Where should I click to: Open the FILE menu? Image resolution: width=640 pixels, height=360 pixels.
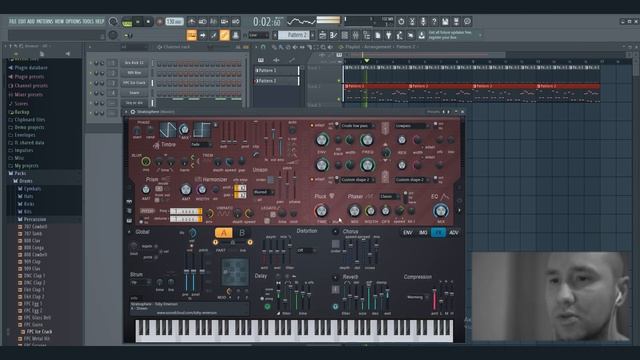point(13,21)
